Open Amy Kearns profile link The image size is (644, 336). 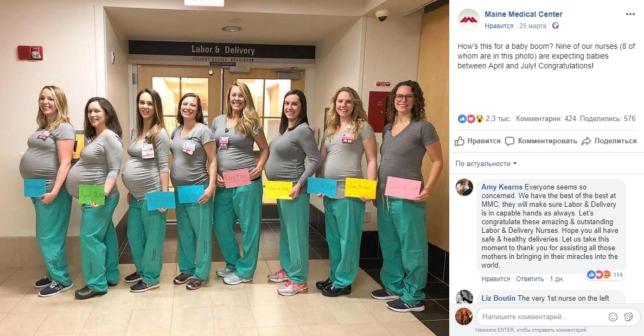pyautogui.click(x=502, y=187)
